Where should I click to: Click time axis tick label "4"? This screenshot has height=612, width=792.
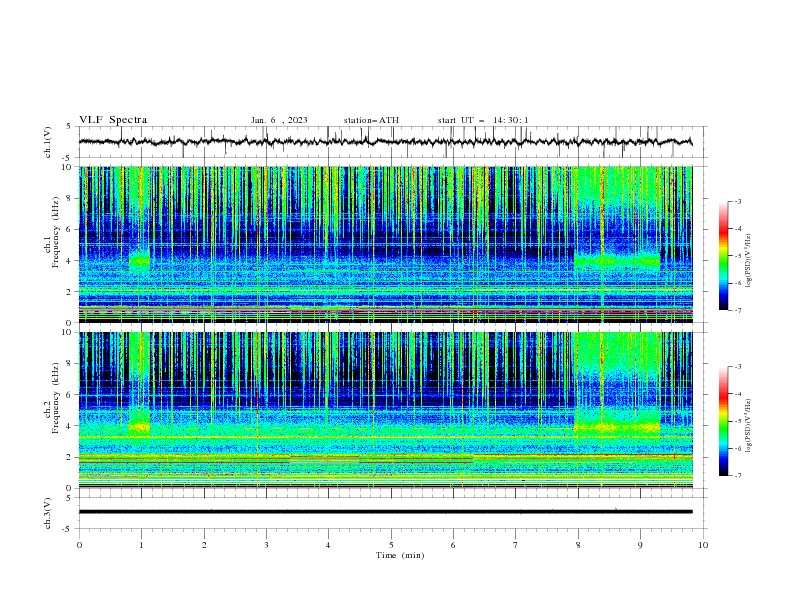point(328,545)
